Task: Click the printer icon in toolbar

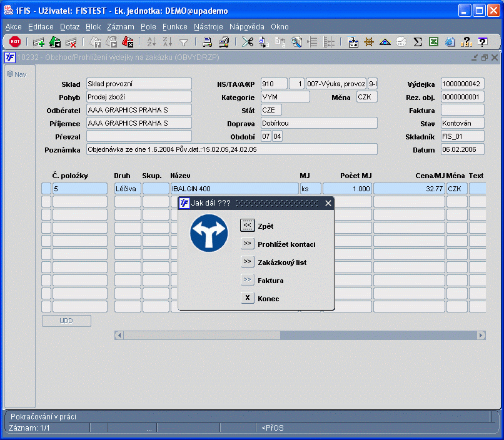Action: tap(207, 42)
